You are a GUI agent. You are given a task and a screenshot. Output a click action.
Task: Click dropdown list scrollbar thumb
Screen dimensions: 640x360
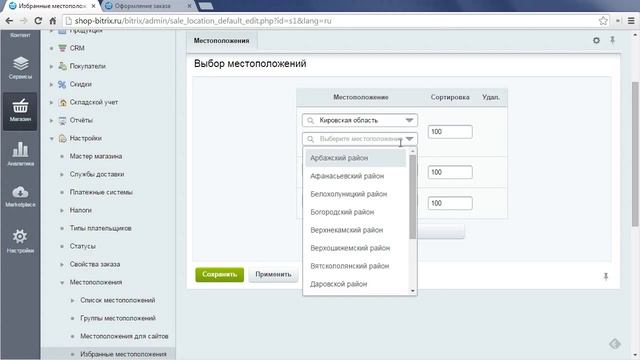[413, 197]
